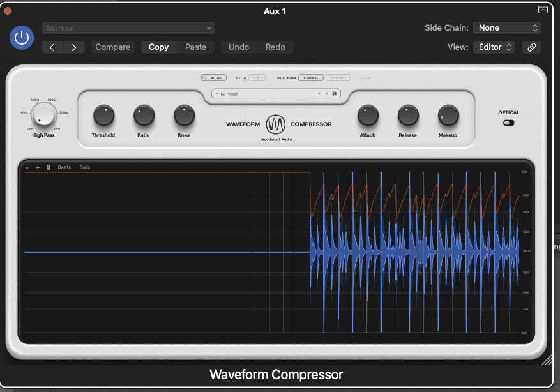This screenshot has width=560, height=392.
Task: Click the Release knob
Action: pos(408,116)
